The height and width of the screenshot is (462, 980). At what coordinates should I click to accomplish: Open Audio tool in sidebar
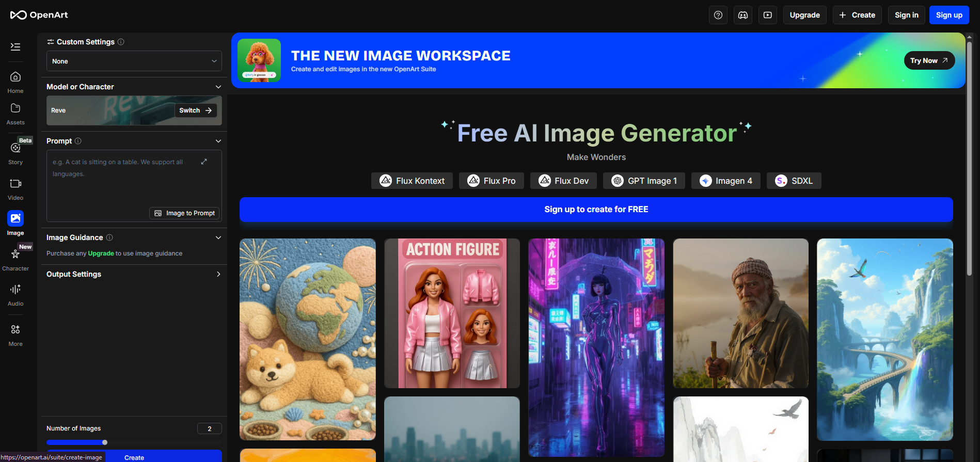pyautogui.click(x=15, y=295)
